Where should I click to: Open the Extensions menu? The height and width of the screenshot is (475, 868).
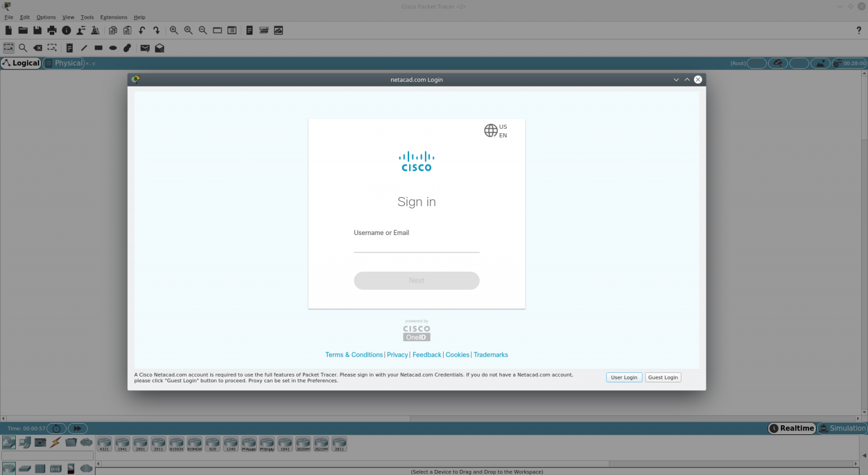pyautogui.click(x=114, y=18)
